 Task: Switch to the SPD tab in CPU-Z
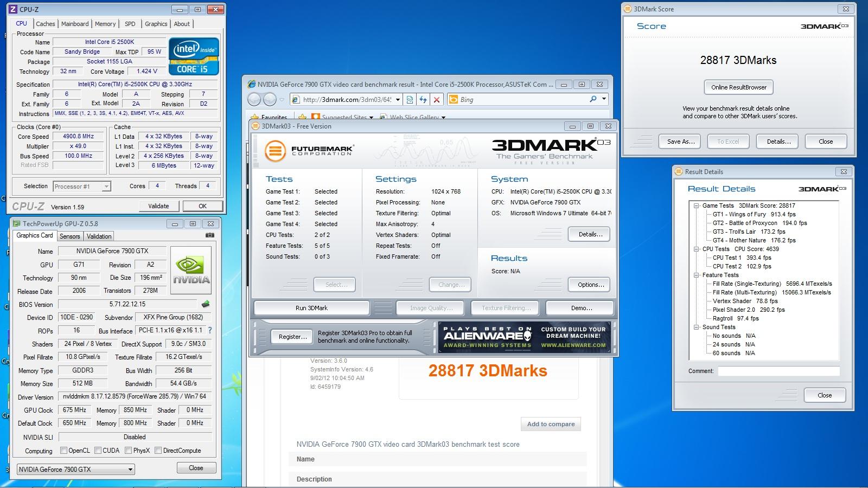[x=130, y=24]
